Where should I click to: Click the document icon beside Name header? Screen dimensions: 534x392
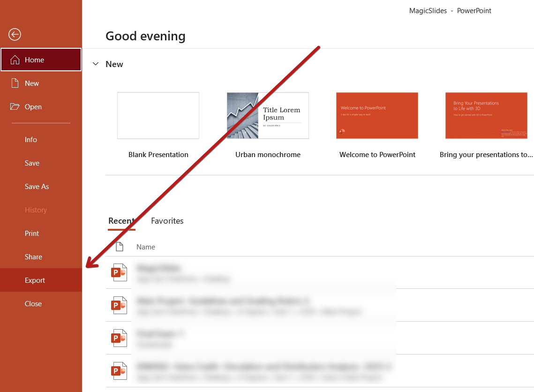click(120, 247)
